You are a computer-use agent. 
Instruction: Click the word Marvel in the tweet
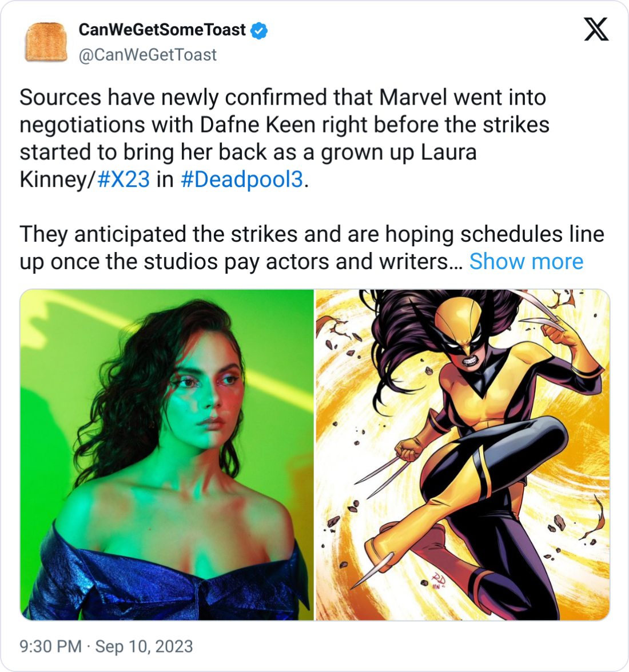pyautogui.click(x=413, y=97)
